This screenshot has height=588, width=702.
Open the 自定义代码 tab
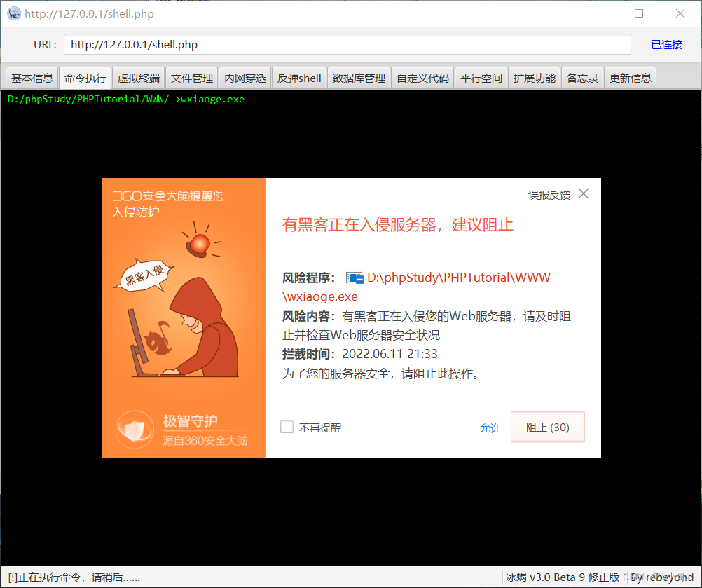coord(422,78)
